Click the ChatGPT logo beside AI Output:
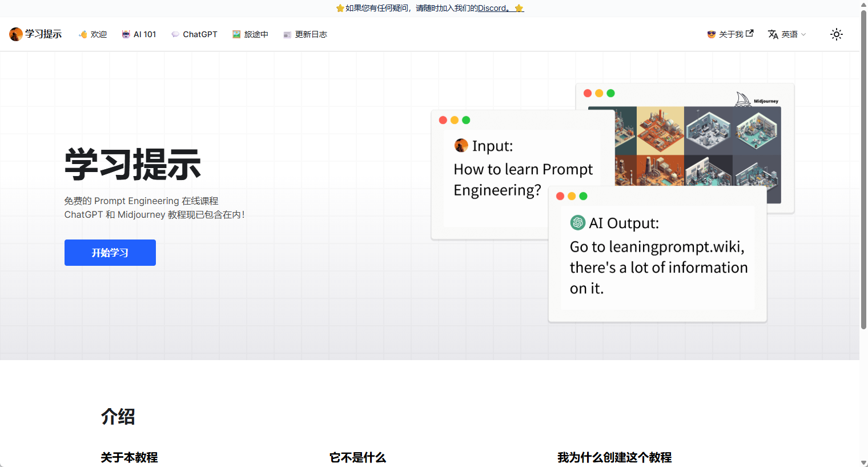Screen dimensions: 868x467 [x=578, y=222]
